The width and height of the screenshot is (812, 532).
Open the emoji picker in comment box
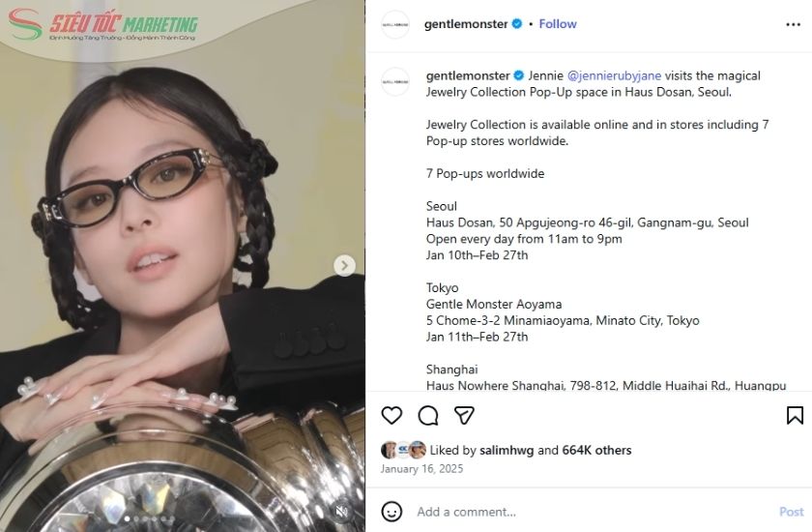391,511
